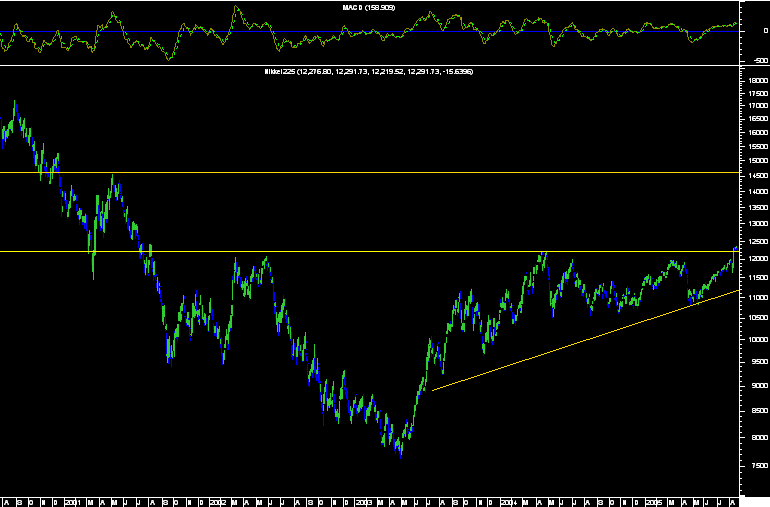
Task: Click the 12000 price axis label
Action: (759, 259)
